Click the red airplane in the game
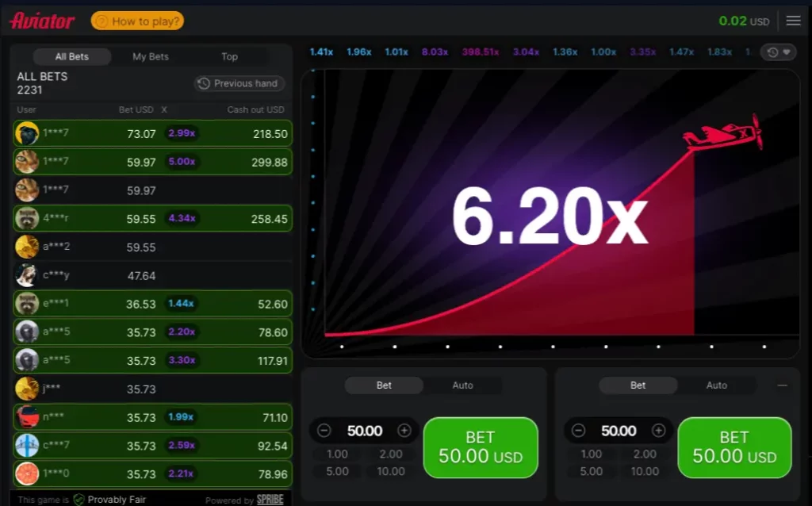This screenshot has width=812, height=506. [x=723, y=135]
